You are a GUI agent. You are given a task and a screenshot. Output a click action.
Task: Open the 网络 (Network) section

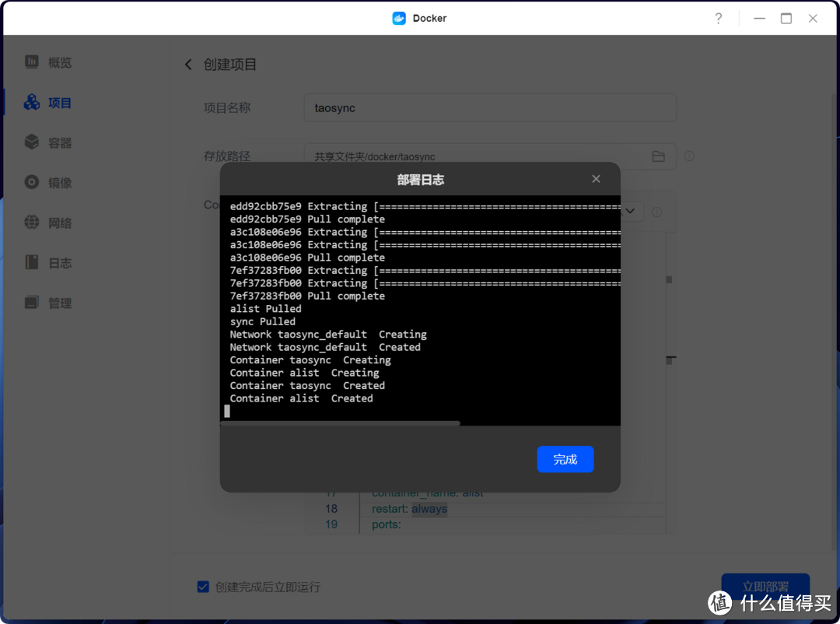point(48,223)
